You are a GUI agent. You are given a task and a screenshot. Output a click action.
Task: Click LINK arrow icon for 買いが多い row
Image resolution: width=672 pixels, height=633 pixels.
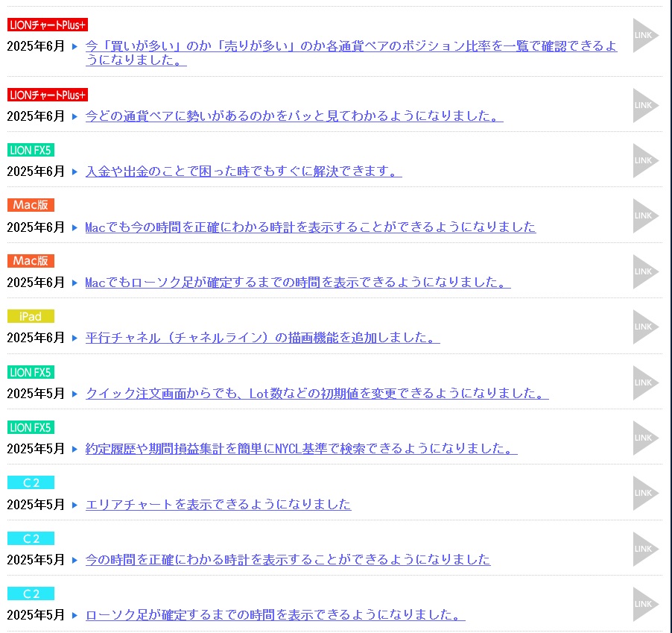point(645,36)
